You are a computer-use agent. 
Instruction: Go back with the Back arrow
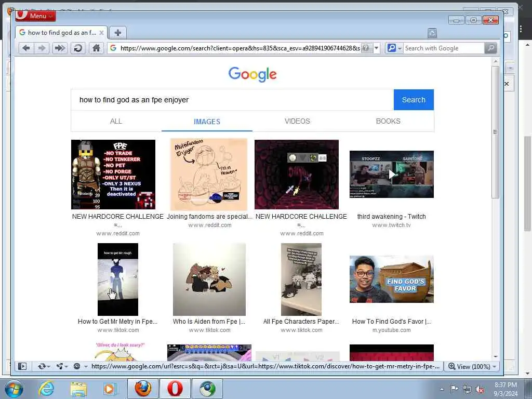click(26, 48)
